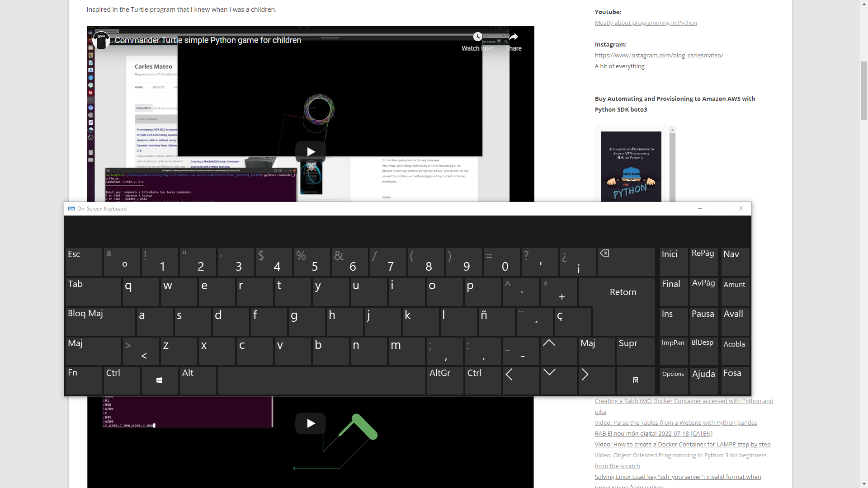
Task: Click the Acobla dock key
Action: pyautogui.click(x=735, y=351)
